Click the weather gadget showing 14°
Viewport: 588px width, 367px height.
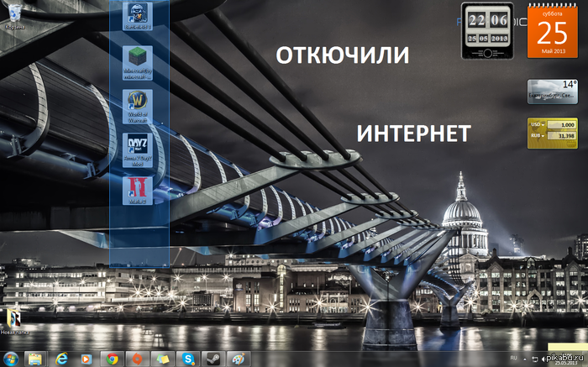[x=553, y=91]
